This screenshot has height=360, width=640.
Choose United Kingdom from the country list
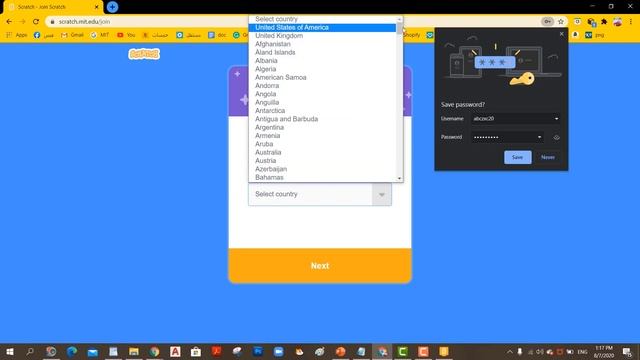click(x=322, y=36)
